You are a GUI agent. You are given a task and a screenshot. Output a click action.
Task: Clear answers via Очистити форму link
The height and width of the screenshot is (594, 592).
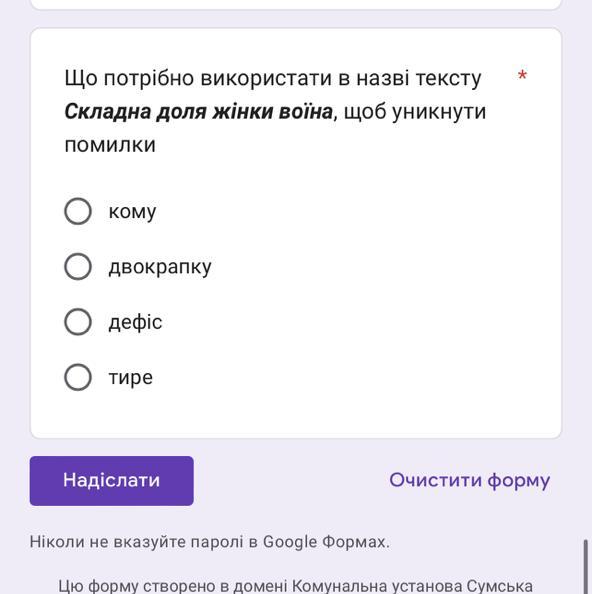(470, 480)
